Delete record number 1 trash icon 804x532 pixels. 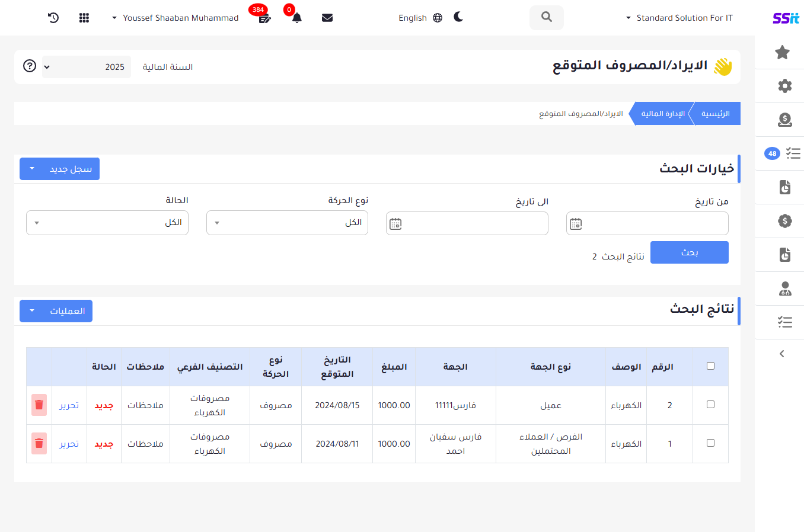(39, 444)
